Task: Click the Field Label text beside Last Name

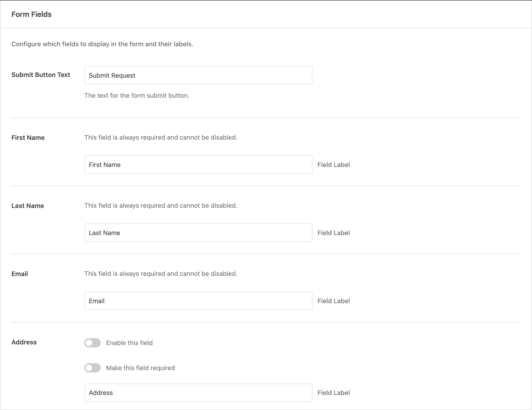Action: (333, 233)
